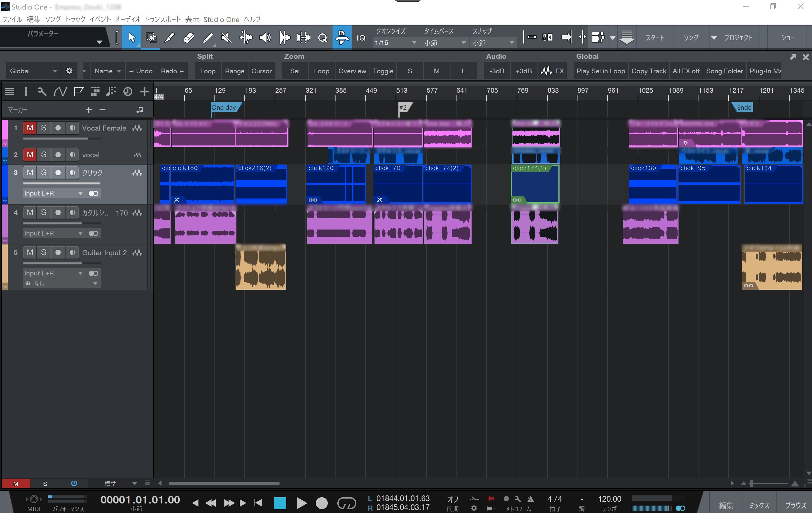Open the Global macro page dropdown
This screenshot has width=812, height=513.
click(33, 71)
